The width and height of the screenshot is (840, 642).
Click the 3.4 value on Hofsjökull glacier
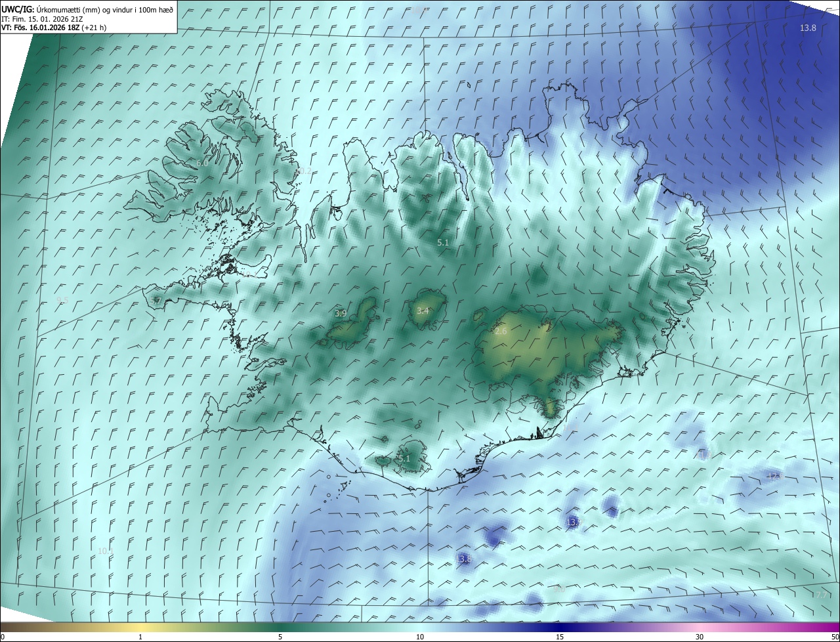423,310
